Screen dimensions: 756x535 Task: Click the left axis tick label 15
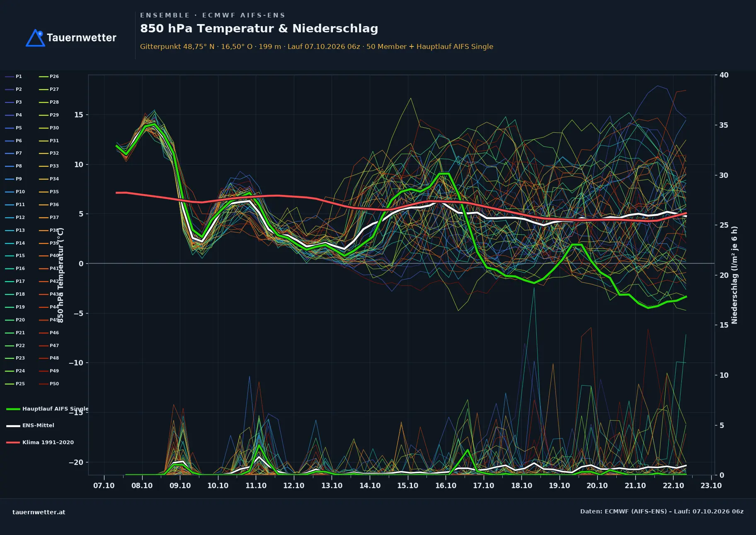79,115
